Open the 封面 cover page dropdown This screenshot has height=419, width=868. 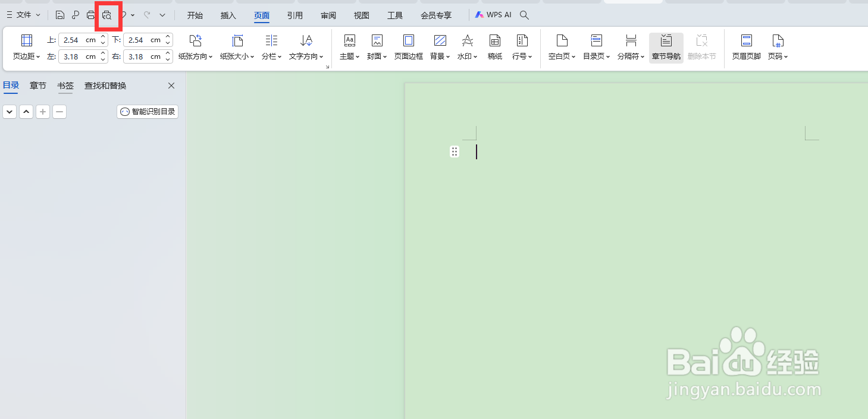tap(377, 48)
